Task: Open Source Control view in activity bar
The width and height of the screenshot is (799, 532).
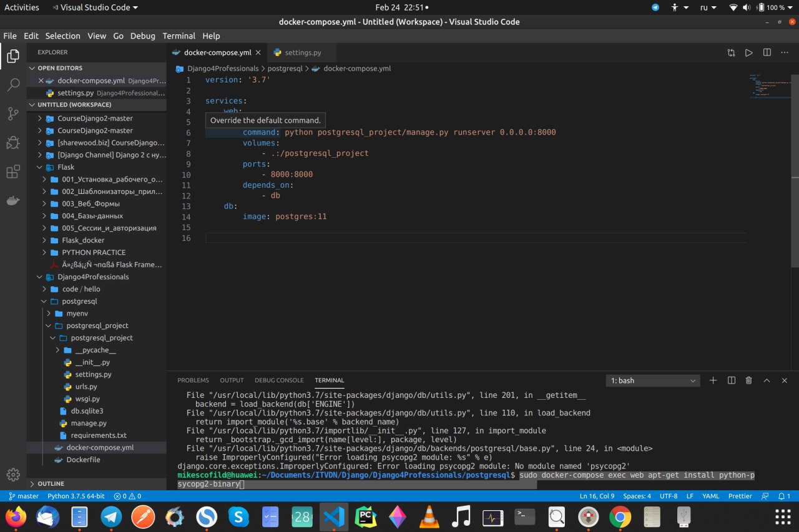Action: tap(13, 114)
